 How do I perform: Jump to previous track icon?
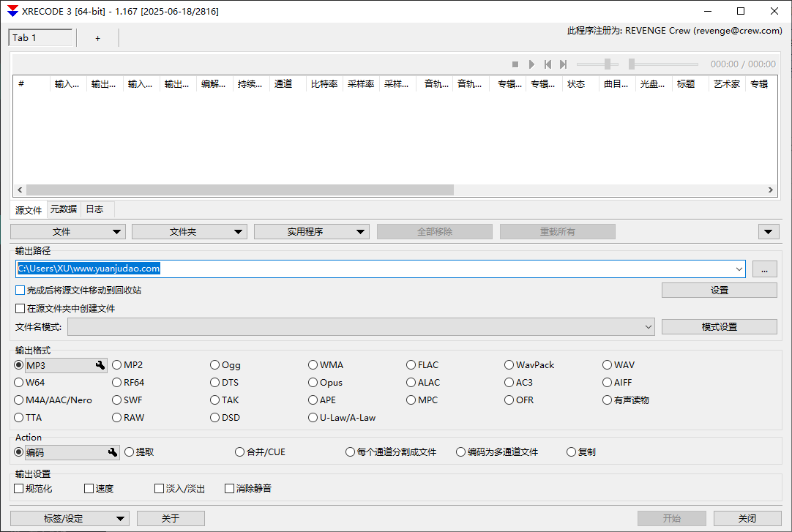tap(548, 64)
